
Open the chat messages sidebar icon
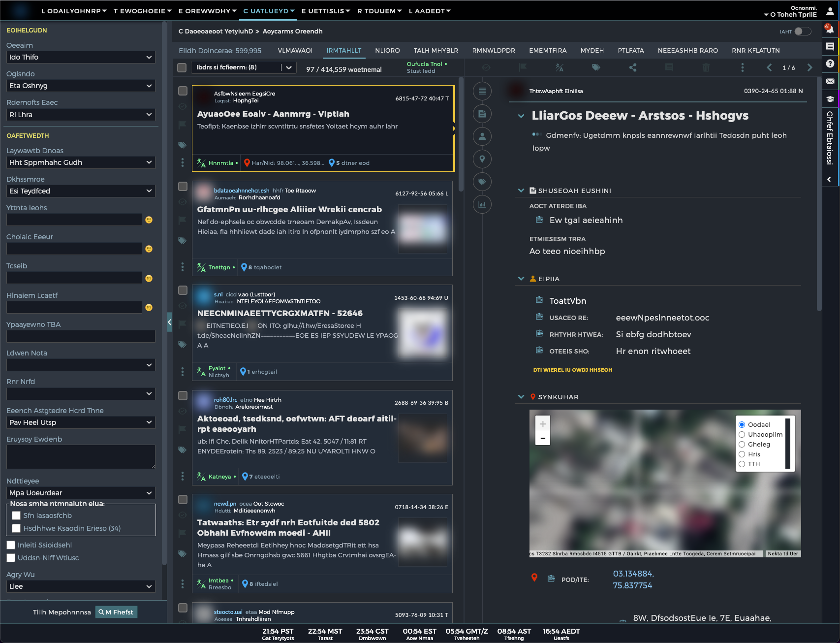point(830,47)
